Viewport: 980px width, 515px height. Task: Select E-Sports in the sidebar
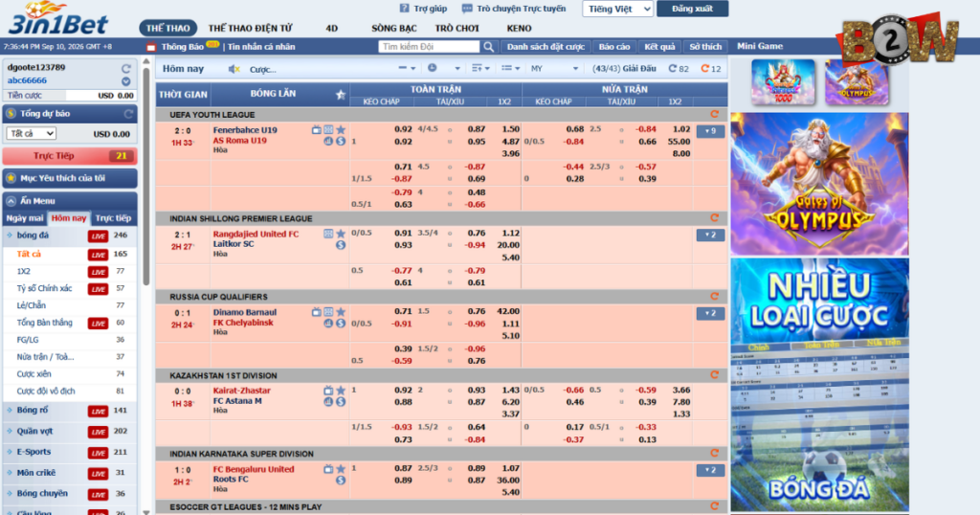tap(33, 452)
